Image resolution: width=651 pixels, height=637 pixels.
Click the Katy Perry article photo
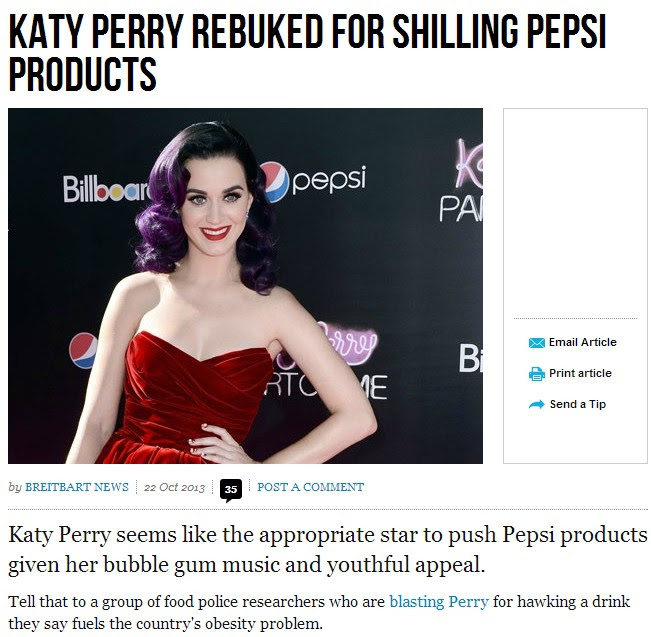tap(245, 286)
